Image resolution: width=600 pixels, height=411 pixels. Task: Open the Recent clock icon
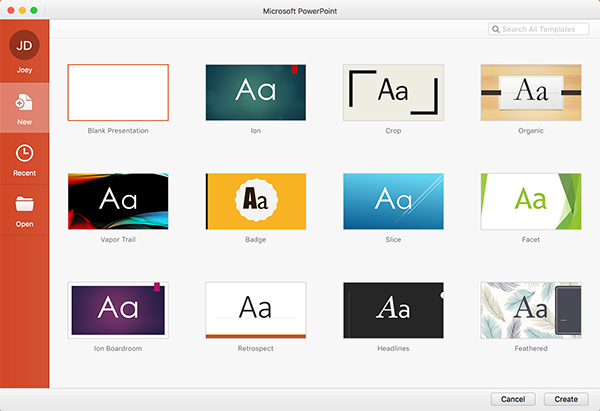coord(24,153)
